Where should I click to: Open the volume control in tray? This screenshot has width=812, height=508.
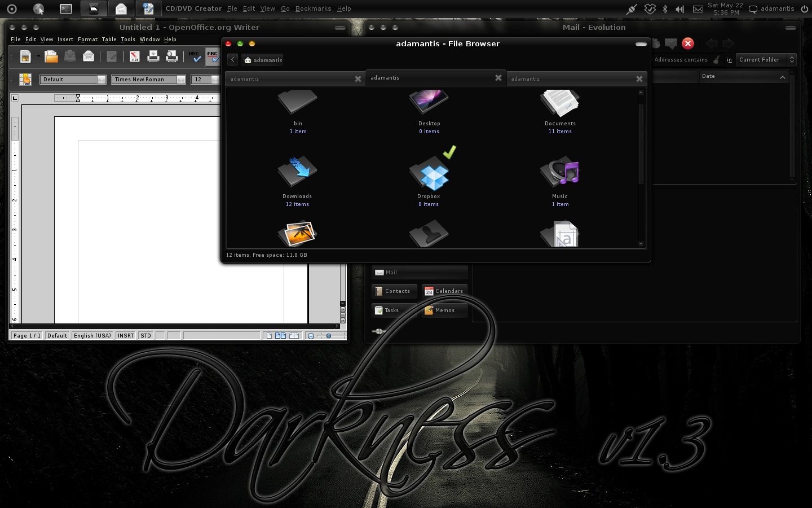pos(680,8)
